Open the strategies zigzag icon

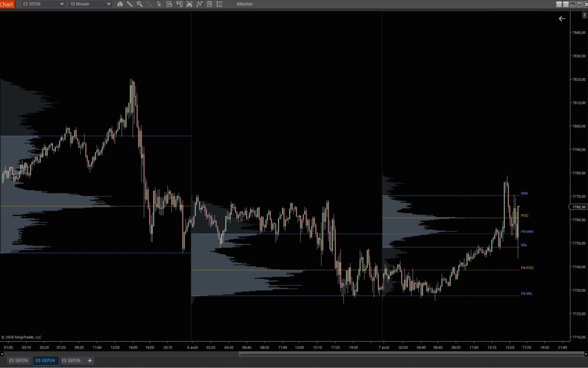[199, 4]
